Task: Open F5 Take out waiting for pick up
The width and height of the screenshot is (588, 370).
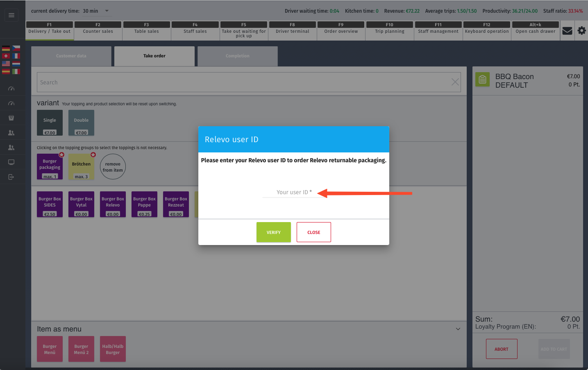Action: pyautogui.click(x=244, y=31)
